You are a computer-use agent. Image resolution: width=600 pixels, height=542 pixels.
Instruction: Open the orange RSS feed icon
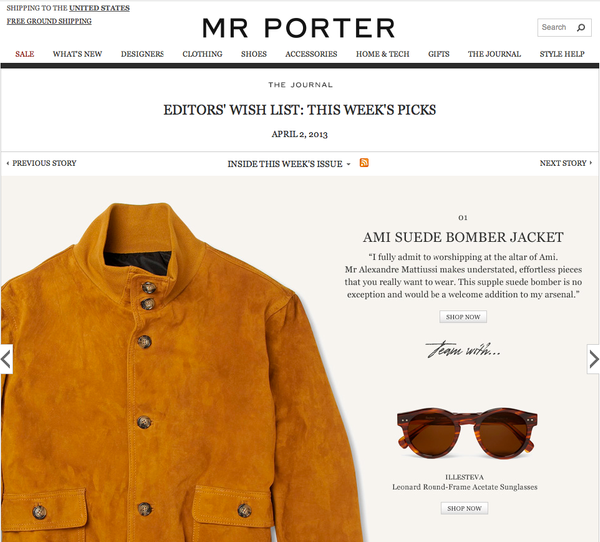point(364,163)
